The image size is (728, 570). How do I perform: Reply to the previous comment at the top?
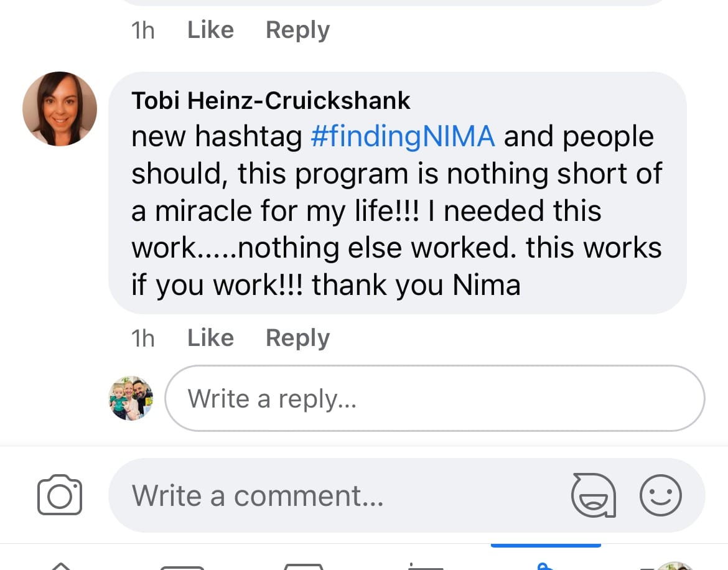click(x=297, y=30)
